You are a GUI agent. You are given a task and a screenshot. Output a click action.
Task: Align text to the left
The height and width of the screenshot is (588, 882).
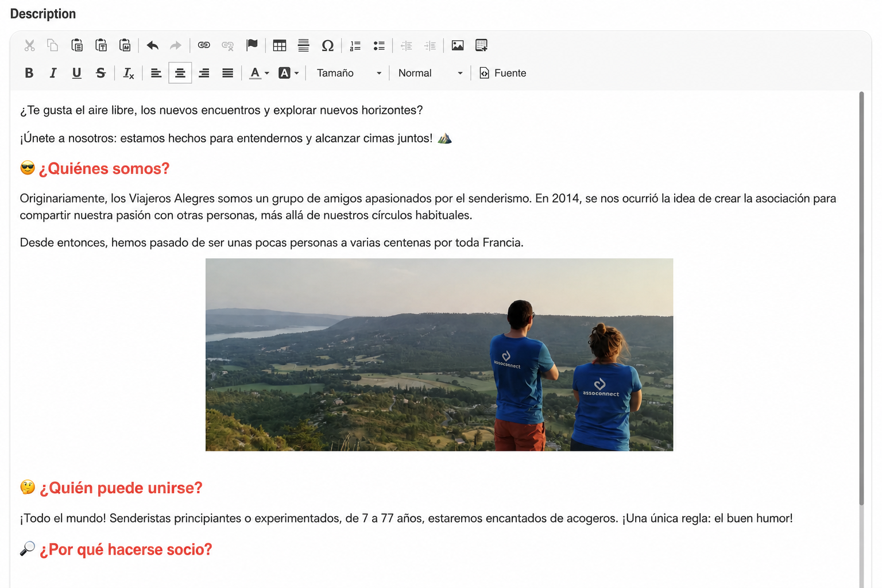(156, 73)
